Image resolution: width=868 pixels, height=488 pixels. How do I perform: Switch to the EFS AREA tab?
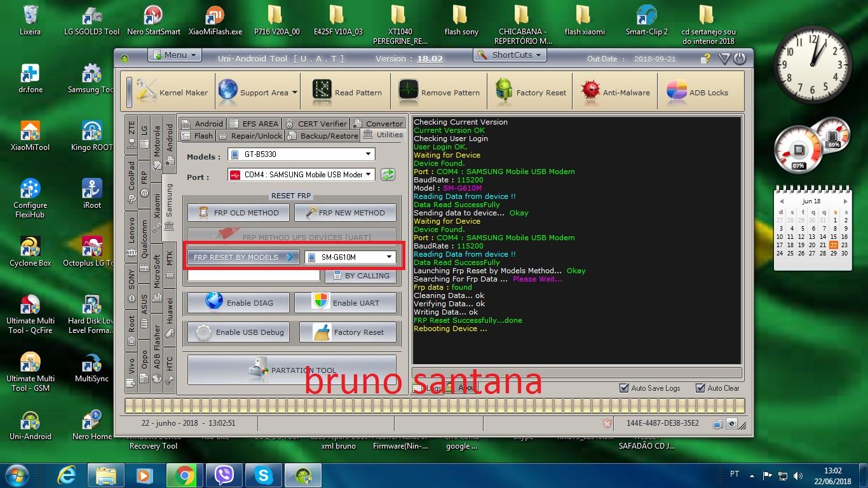coord(253,123)
